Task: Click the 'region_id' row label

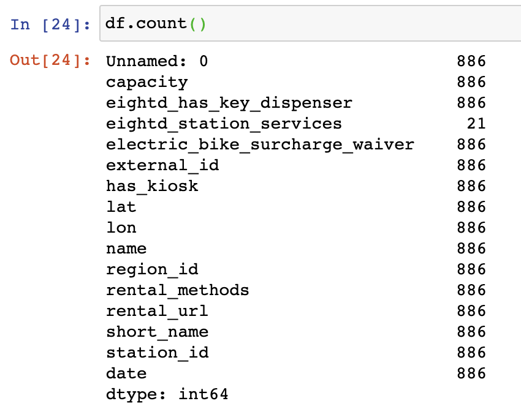Action: pos(152,269)
